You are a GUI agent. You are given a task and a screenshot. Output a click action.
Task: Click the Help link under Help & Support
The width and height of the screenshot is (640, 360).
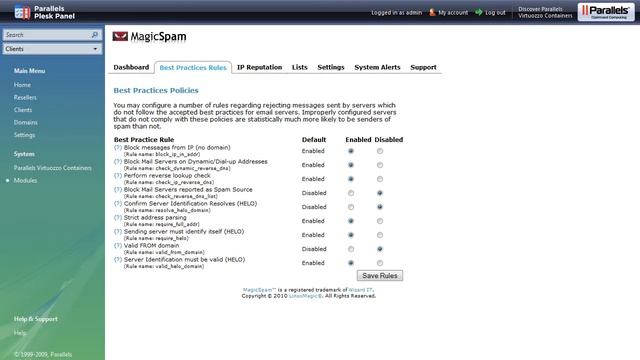tap(20, 333)
